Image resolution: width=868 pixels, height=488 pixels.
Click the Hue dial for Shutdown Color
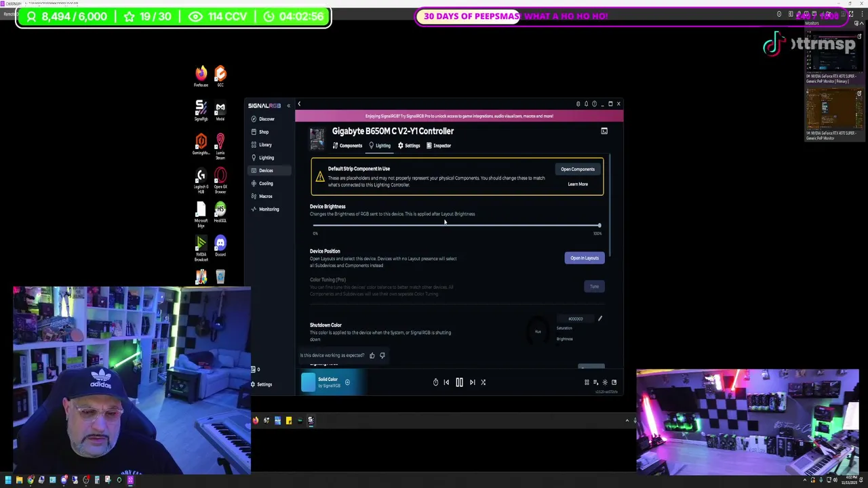(537, 331)
